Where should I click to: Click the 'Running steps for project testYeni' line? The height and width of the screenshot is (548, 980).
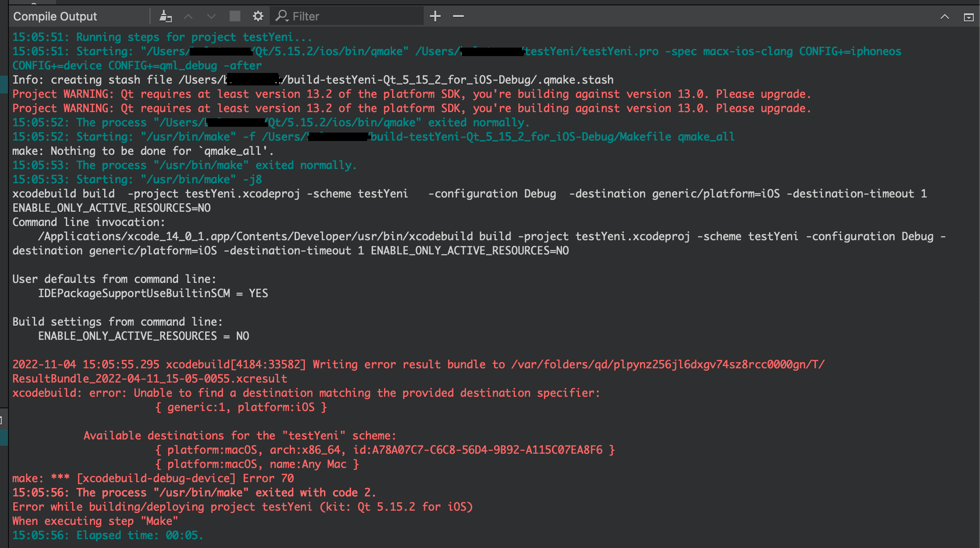tap(162, 37)
